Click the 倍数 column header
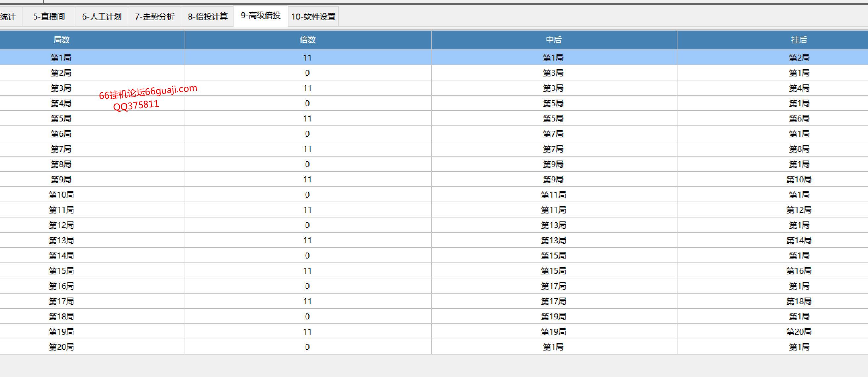This screenshot has height=377, width=868. coord(308,40)
